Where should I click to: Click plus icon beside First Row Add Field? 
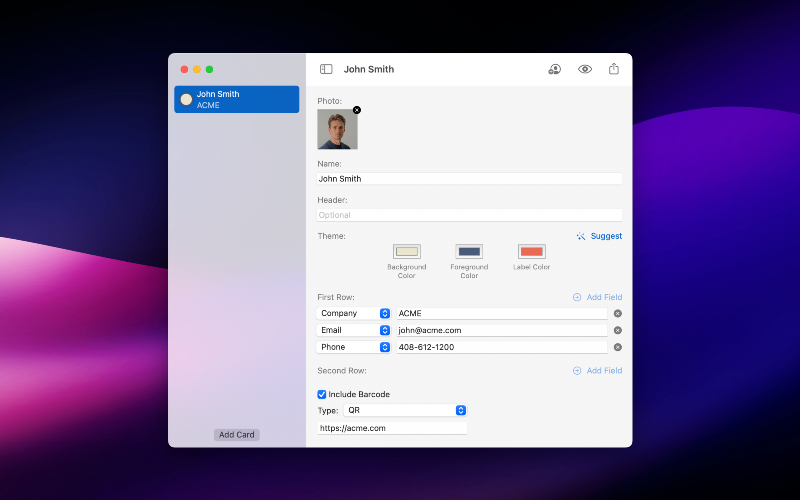tap(577, 297)
